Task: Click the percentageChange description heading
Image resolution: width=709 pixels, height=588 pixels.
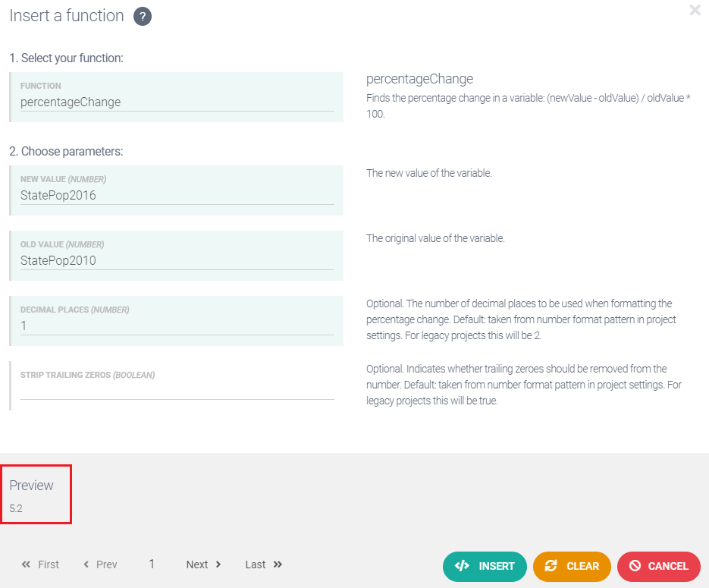Action: pos(419,79)
